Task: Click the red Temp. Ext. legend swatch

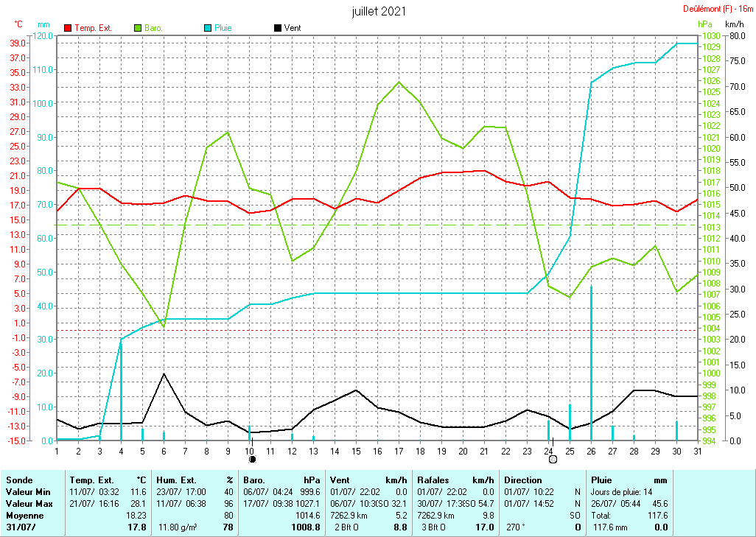Action: [69, 28]
